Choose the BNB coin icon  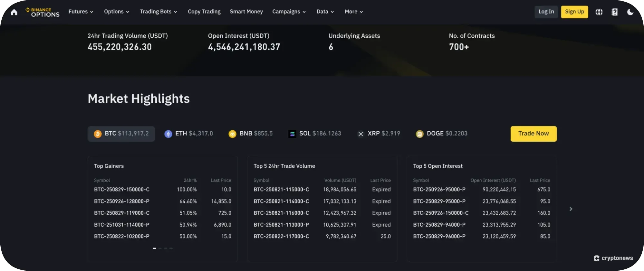pos(232,134)
